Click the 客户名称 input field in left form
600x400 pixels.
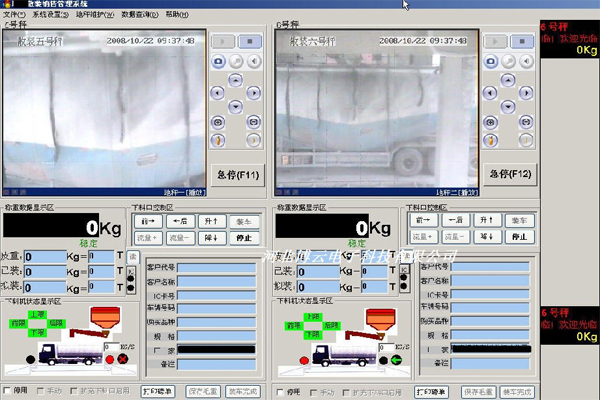(x=216, y=282)
